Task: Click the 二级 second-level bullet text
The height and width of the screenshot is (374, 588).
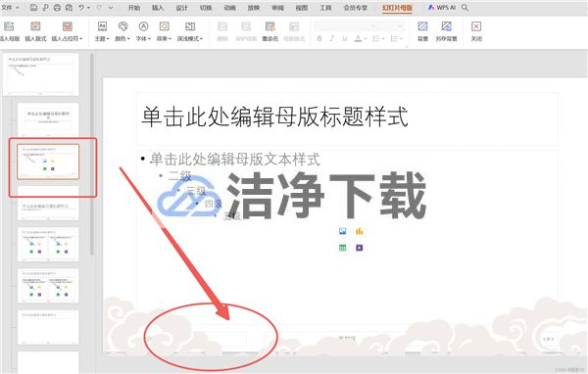Action: [180, 175]
